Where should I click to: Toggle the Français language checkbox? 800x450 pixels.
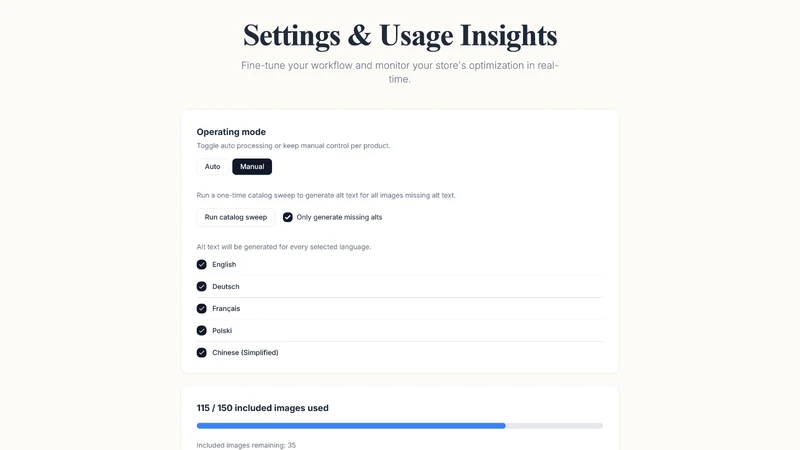click(x=202, y=308)
